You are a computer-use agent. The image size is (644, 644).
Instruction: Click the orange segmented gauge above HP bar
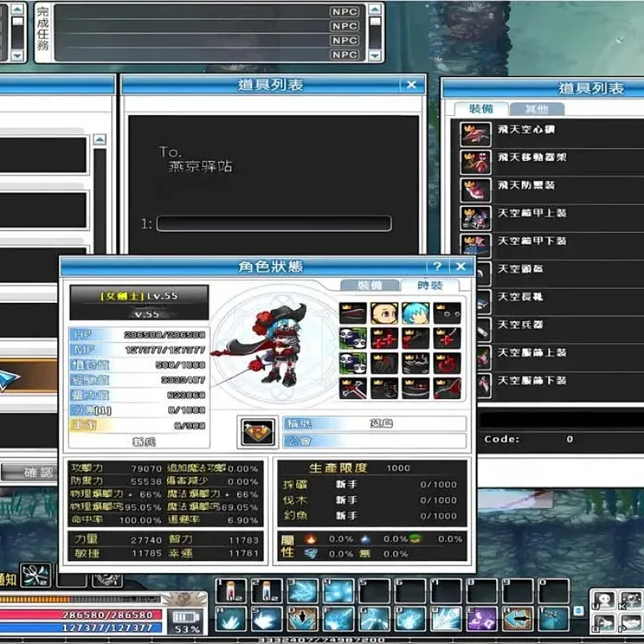click(80, 599)
